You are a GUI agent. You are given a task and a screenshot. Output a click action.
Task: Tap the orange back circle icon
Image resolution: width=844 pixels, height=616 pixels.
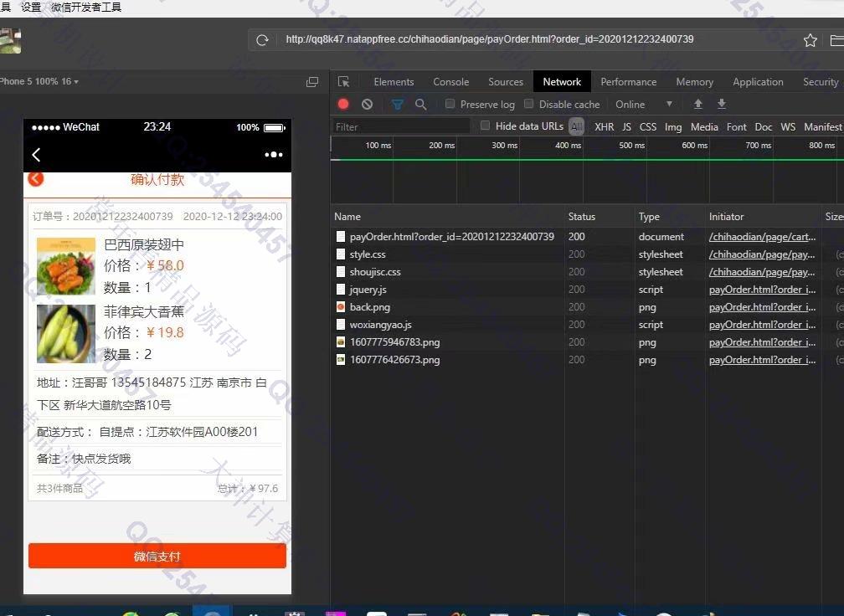point(35,178)
